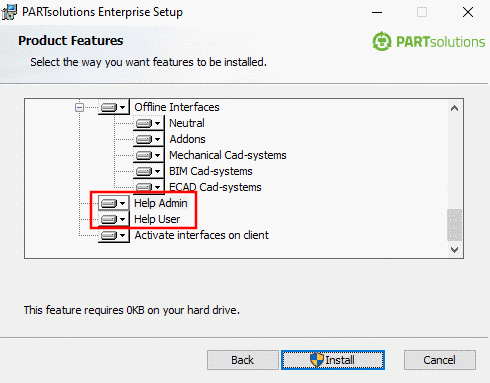The image size is (490, 383).
Task: Select Activate interfaces on client label
Action: pos(201,235)
